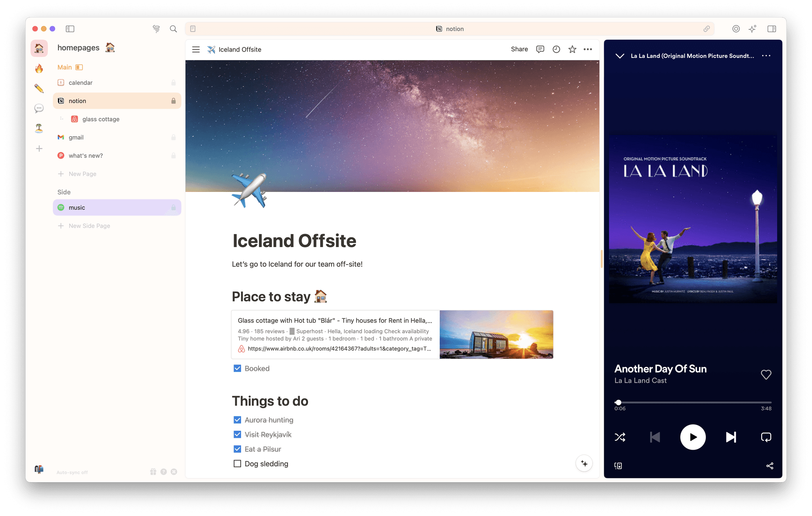Open more options for the playing track

coord(766,56)
